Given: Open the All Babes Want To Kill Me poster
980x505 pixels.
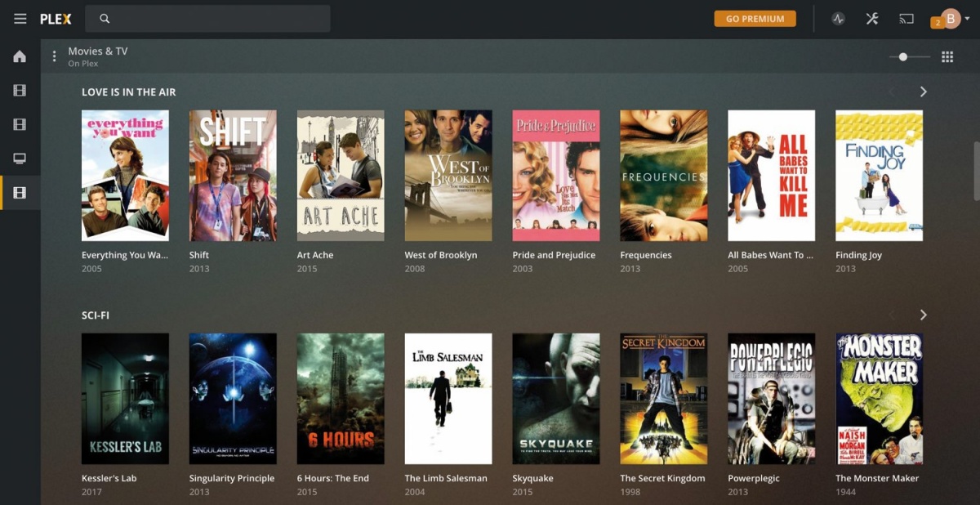Looking at the screenshot, I should [x=772, y=176].
